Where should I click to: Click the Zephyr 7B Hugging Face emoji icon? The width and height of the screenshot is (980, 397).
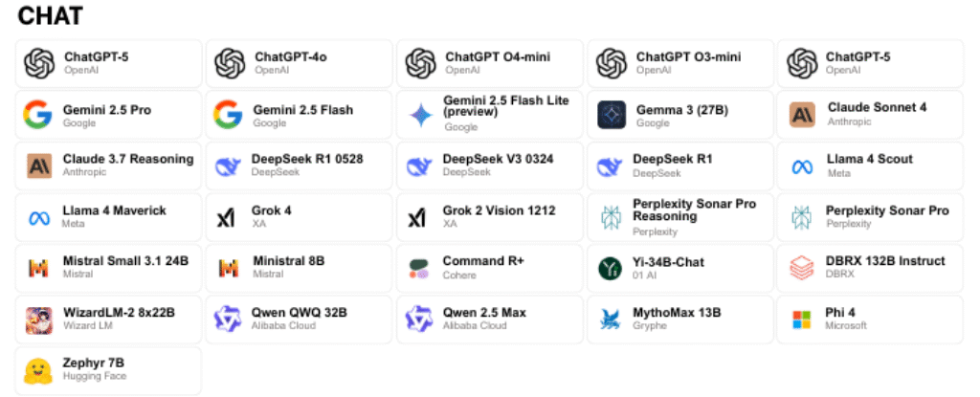pos(38,370)
